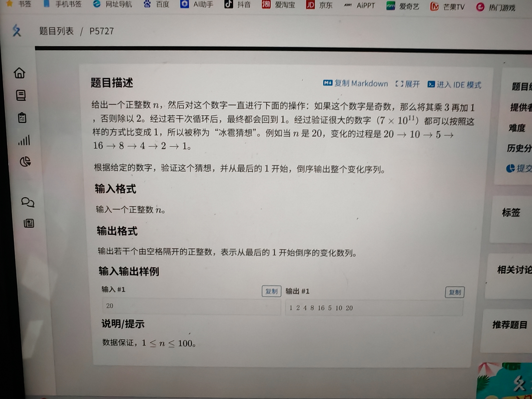Click 题目列表 breadcrumb link
Viewport: 532px width, 399px height.
coord(56,31)
